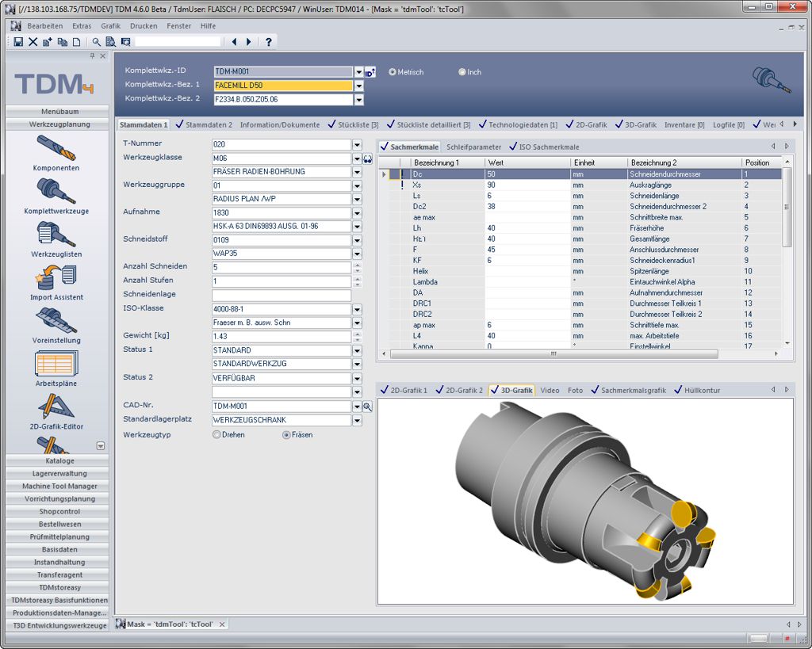812x649 pixels.
Task: Click the Delete X icon in toolbar
Action: pos(33,42)
